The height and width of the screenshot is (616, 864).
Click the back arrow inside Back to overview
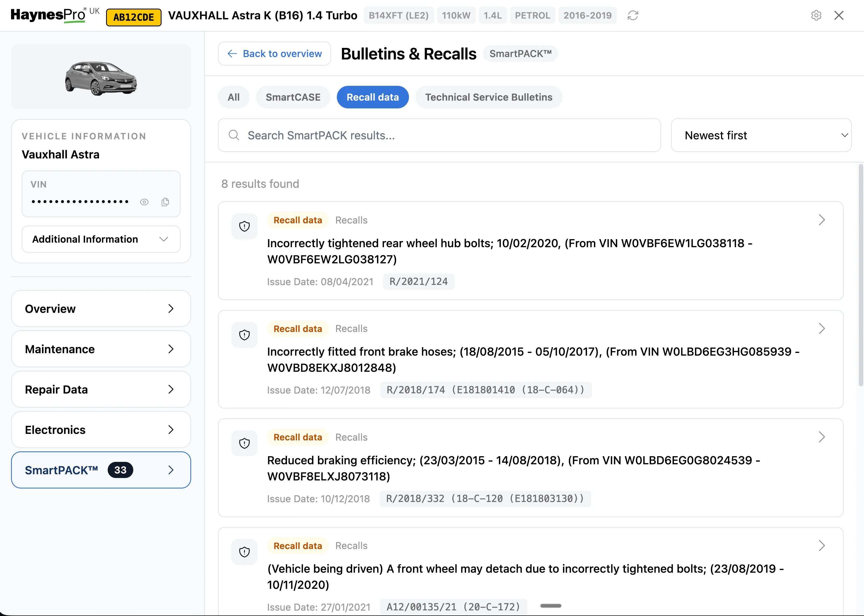[232, 54]
